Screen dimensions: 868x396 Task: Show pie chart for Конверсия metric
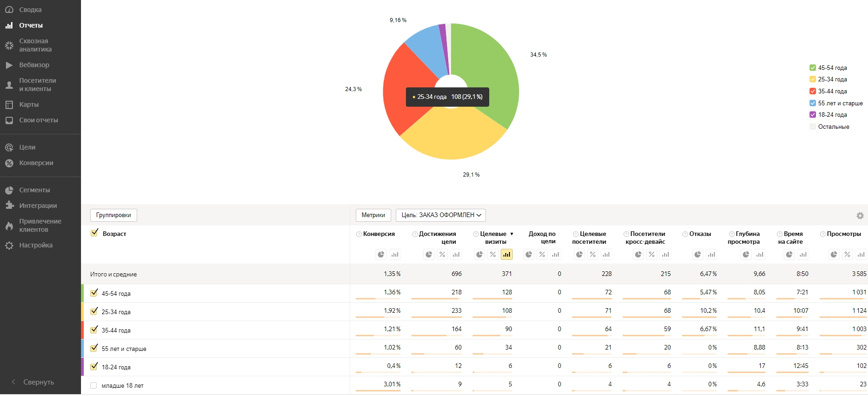[381, 254]
